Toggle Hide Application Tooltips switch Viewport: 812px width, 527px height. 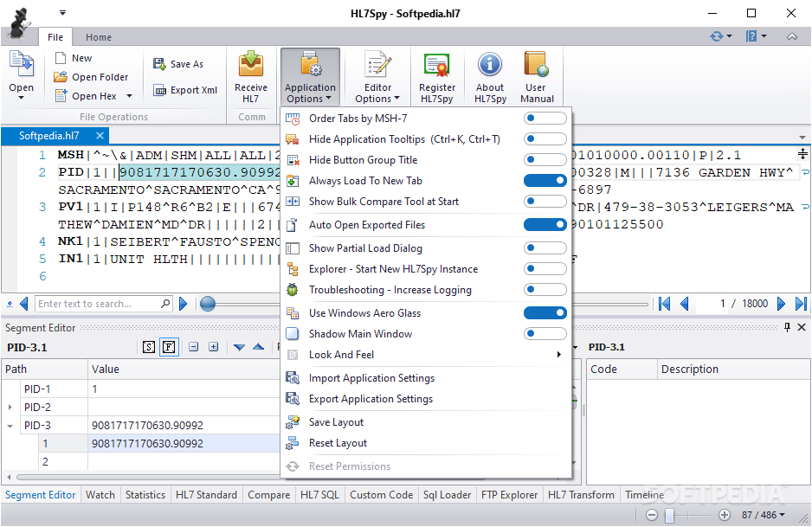pos(545,138)
